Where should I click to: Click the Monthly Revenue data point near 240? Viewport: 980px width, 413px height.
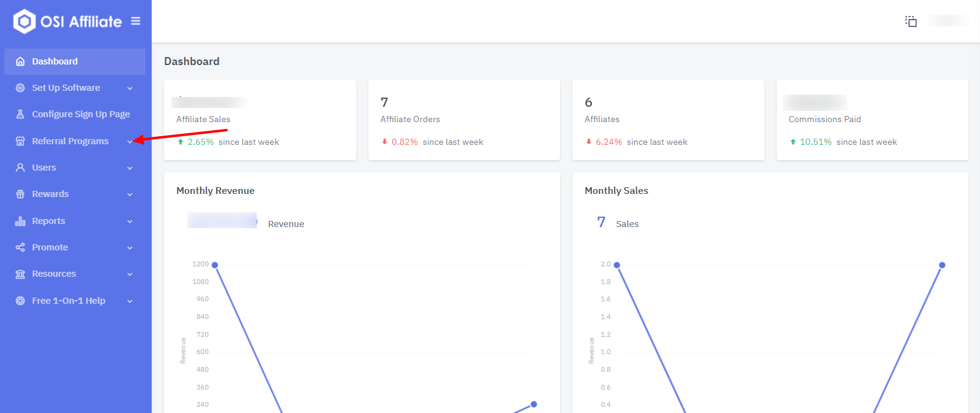[x=534, y=404]
